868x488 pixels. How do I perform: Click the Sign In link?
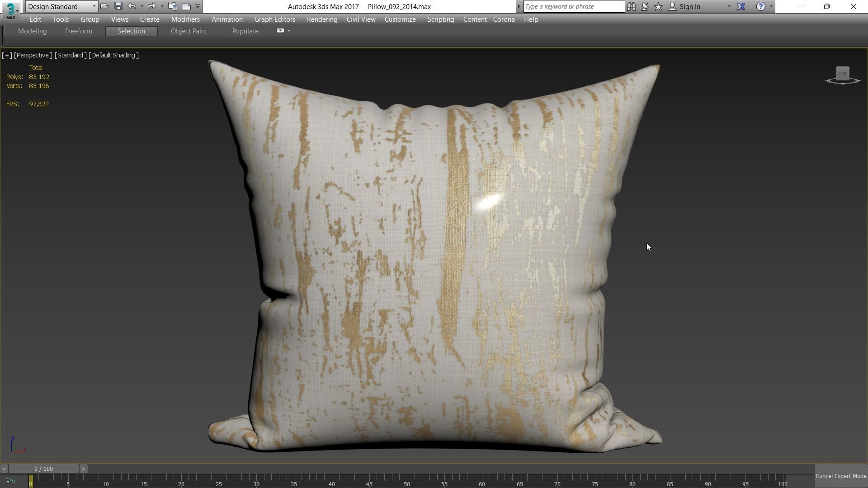[x=690, y=7]
